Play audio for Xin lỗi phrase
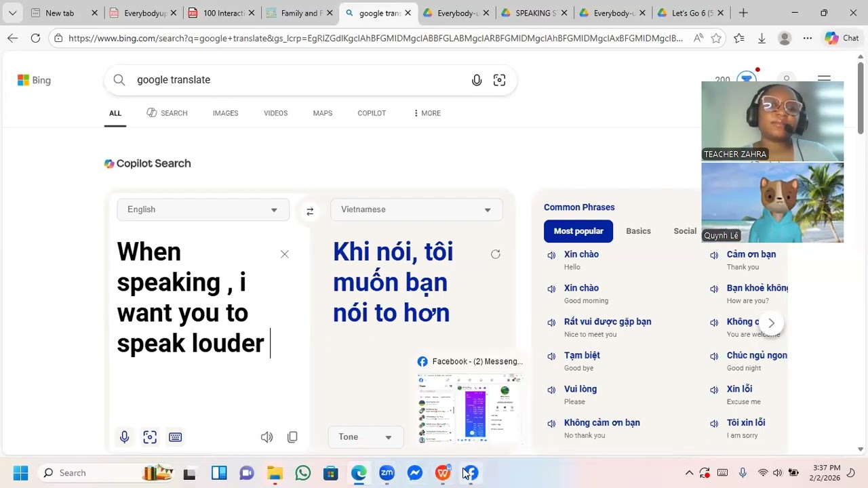 714,390
